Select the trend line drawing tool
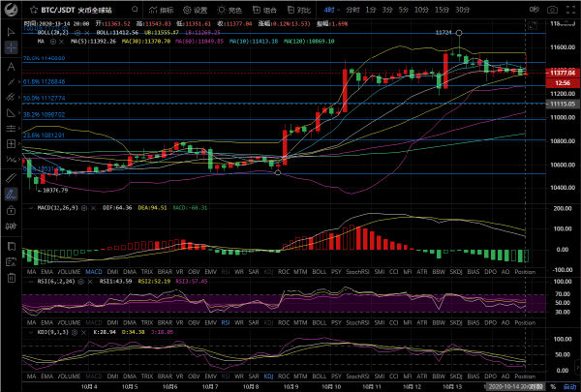Viewport: 581px width, 392px height. point(11,82)
